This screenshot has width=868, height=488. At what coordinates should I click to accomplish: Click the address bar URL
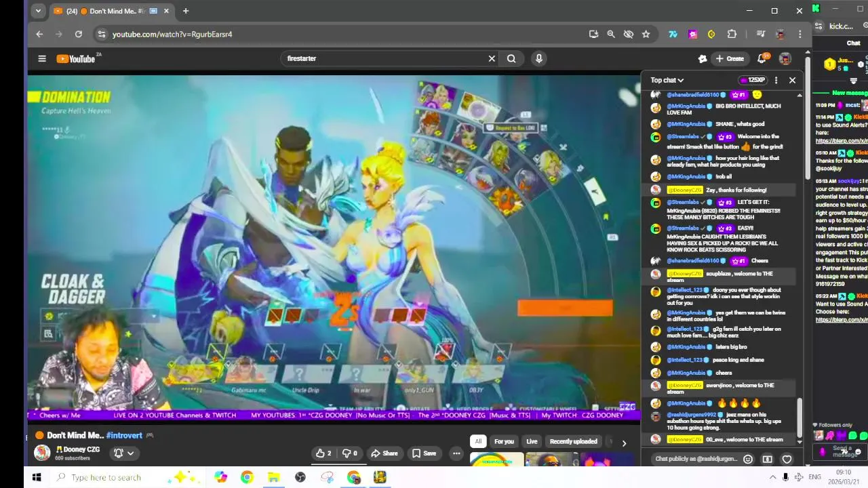click(172, 34)
